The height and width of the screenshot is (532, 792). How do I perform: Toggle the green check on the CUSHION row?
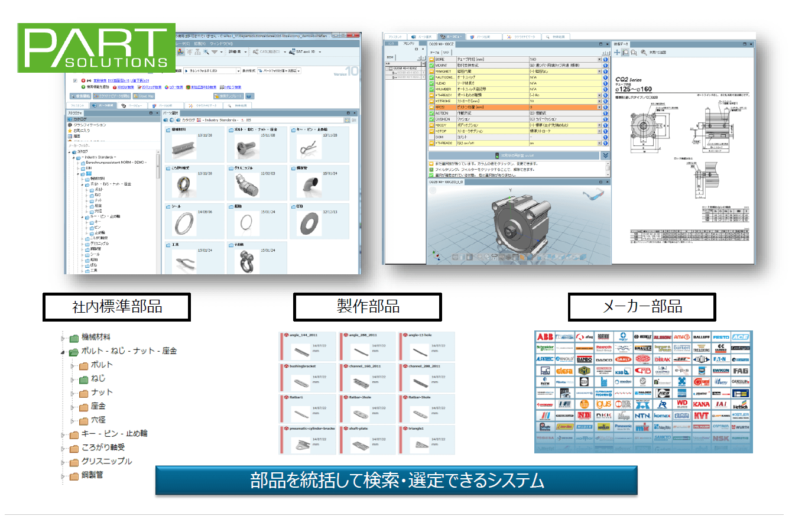[431, 119]
